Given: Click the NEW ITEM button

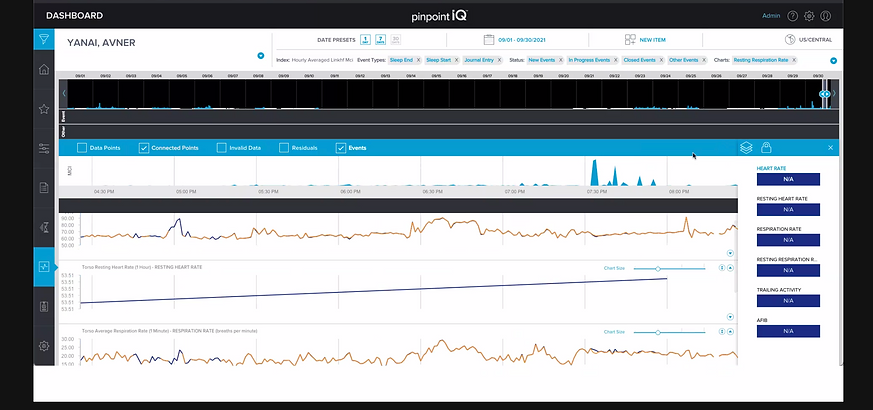Looking at the screenshot, I should coord(645,40).
